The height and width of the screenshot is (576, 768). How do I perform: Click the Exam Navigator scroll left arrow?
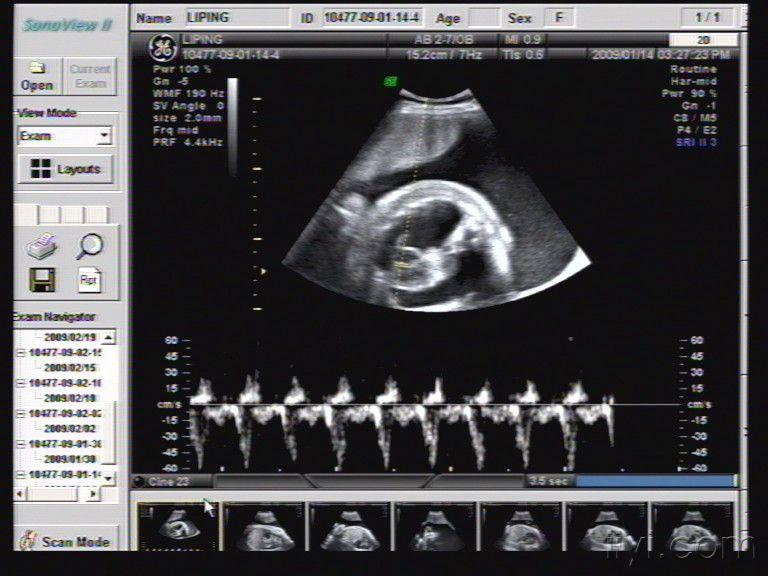20,494
